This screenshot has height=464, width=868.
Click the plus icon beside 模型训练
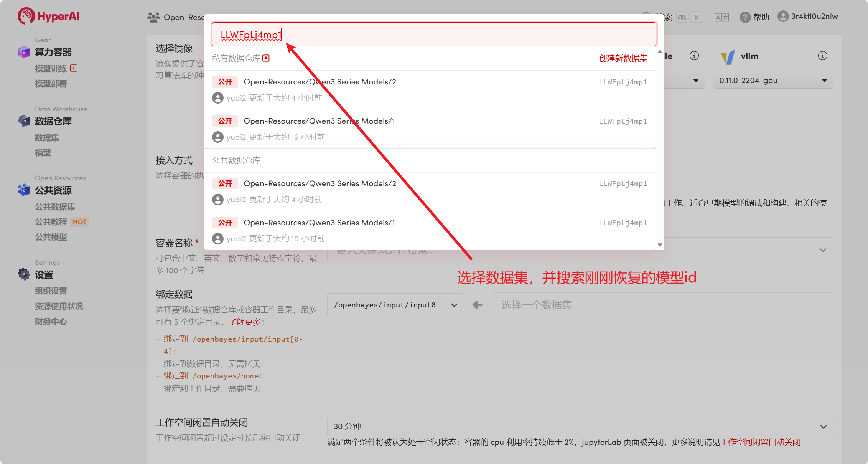click(74, 68)
